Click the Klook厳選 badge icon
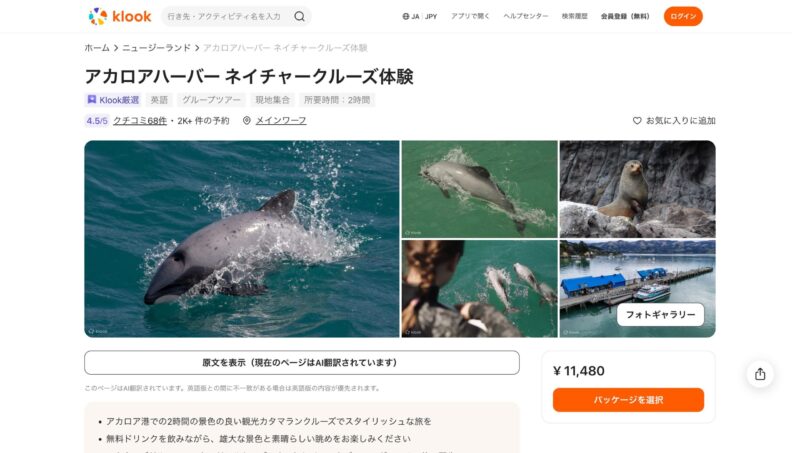 pyautogui.click(x=92, y=99)
